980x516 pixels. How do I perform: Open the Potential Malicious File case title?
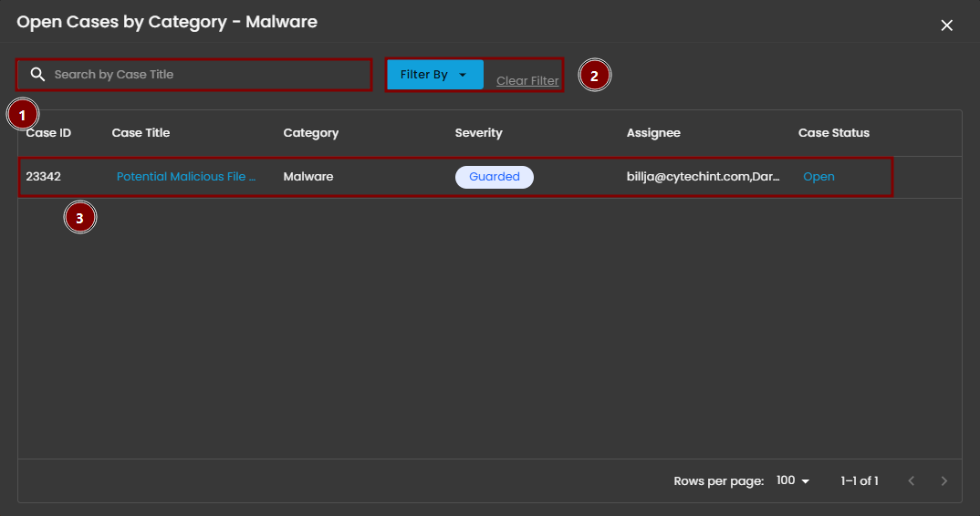pos(186,177)
